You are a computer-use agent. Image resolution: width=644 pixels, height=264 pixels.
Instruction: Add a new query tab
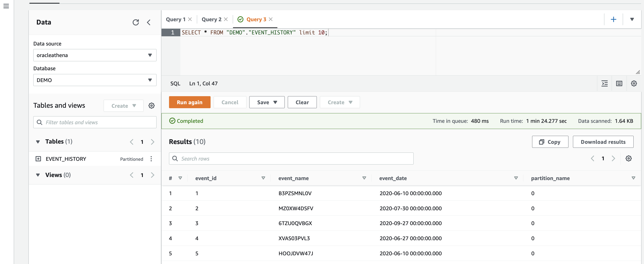pos(613,20)
